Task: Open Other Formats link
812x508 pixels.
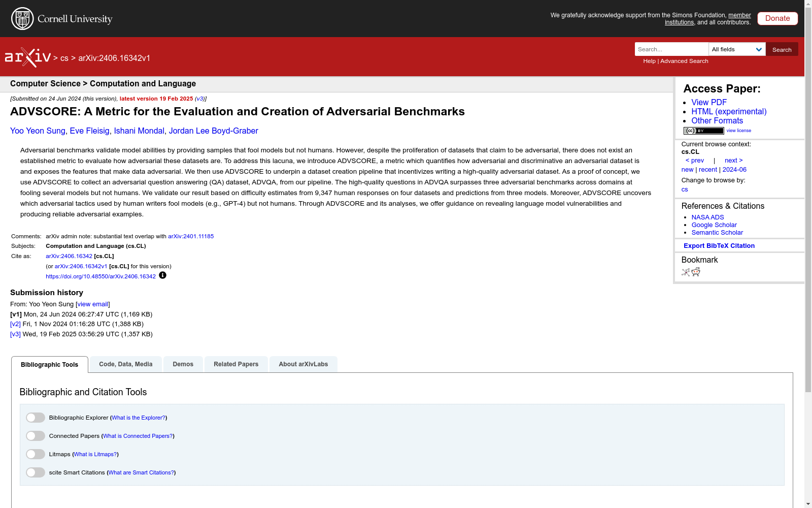Action: tap(717, 121)
